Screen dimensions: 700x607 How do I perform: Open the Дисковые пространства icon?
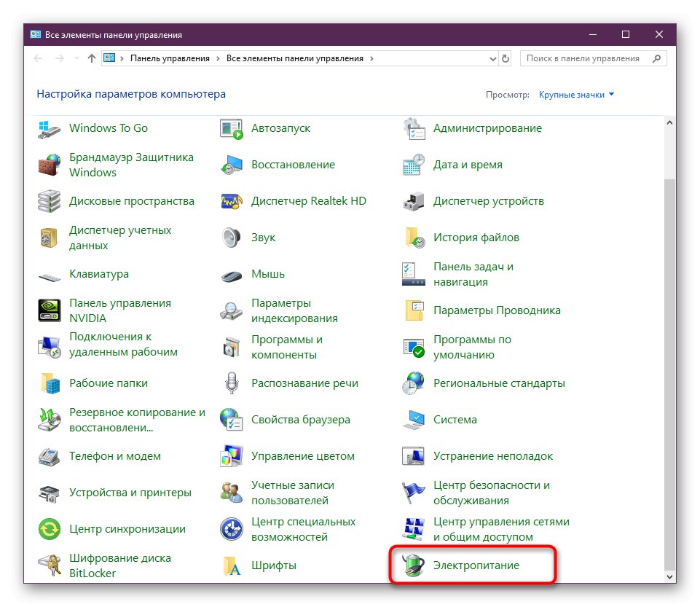click(49, 201)
